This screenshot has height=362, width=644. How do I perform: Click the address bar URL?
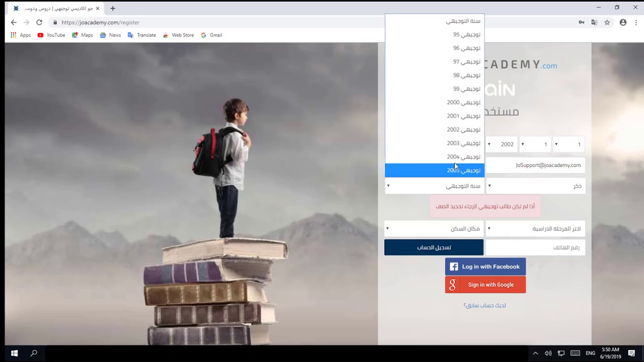tap(101, 22)
